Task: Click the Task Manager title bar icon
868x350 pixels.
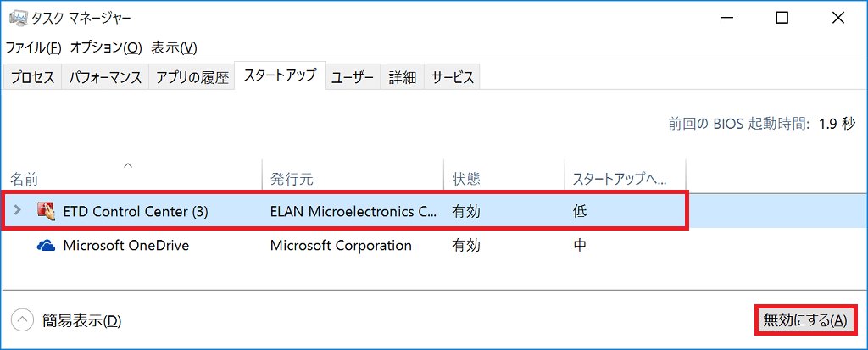Action: (18, 18)
